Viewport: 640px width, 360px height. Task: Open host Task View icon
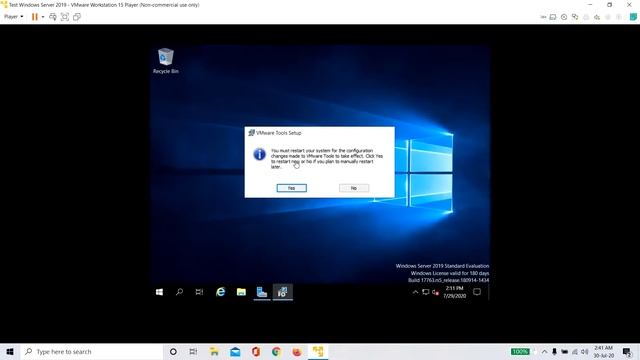pos(193,351)
